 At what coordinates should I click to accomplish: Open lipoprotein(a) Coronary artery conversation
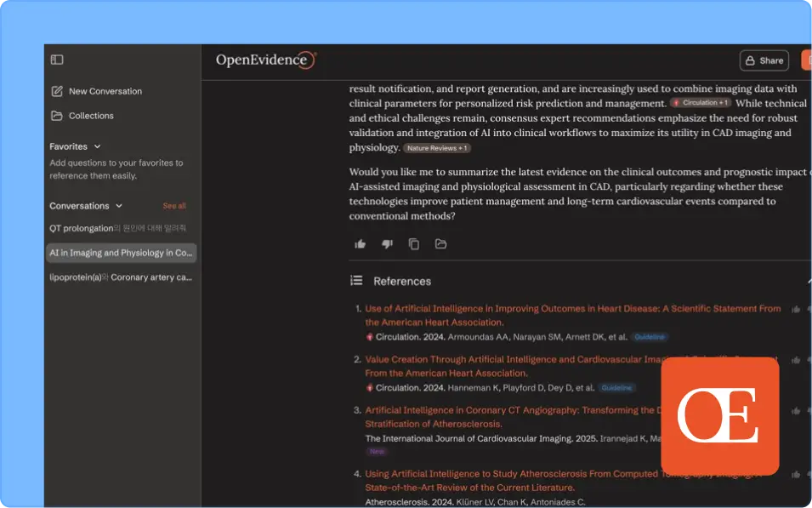click(x=121, y=277)
